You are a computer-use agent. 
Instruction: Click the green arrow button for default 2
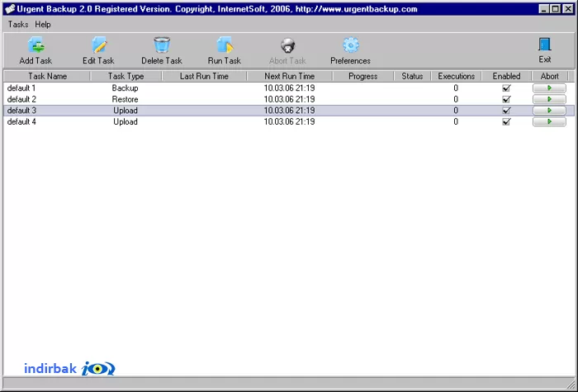tap(549, 100)
